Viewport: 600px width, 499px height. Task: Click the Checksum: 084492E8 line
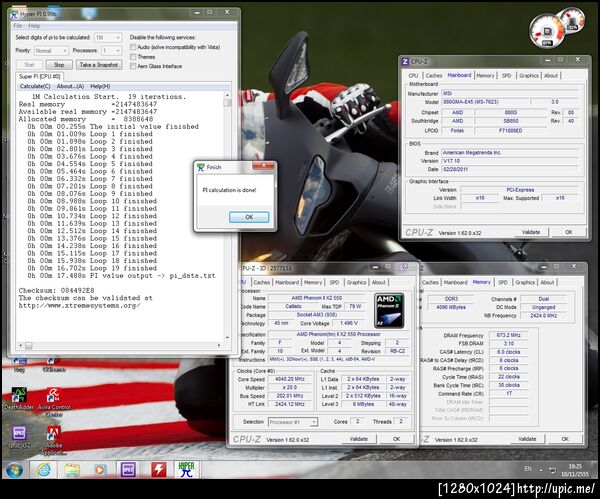click(56, 290)
